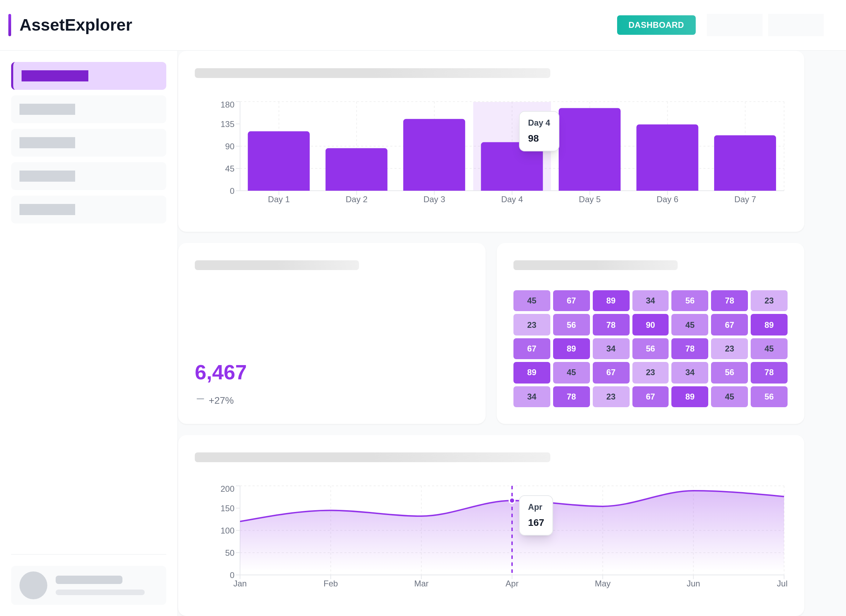Click the 6,467 statistic value
846x616 pixels.
point(221,372)
